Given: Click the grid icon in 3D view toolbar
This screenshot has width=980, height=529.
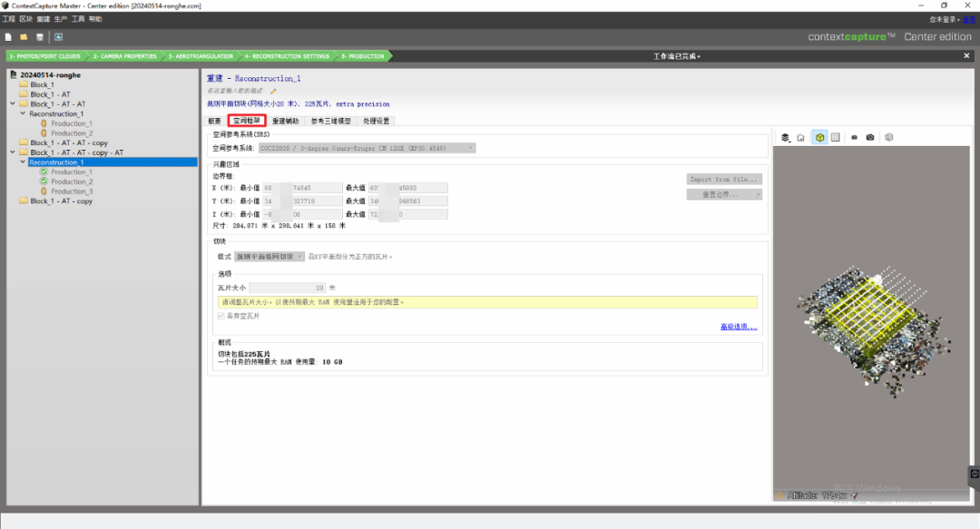Looking at the screenshot, I should click(836, 138).
